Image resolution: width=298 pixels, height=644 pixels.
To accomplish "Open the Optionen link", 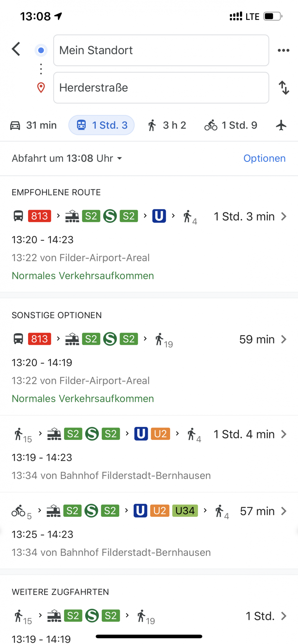I will click(264, 158).
